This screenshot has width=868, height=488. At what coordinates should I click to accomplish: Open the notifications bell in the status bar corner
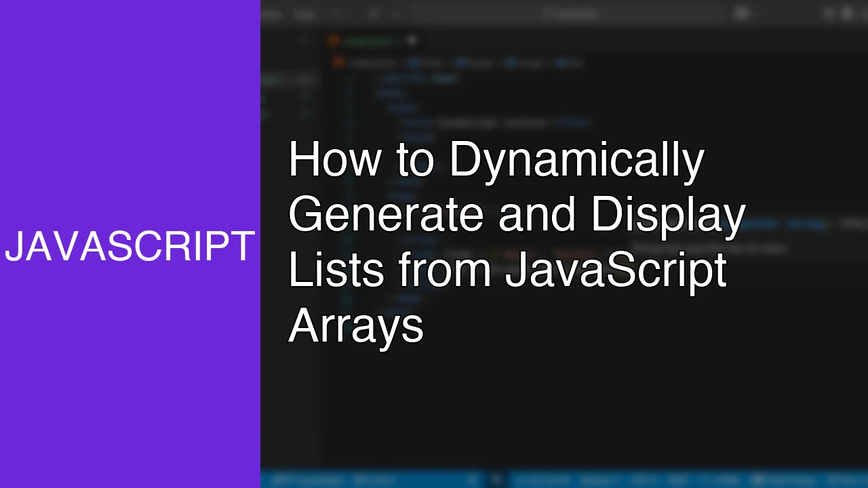pyautogui.click(x=860, y=479)
